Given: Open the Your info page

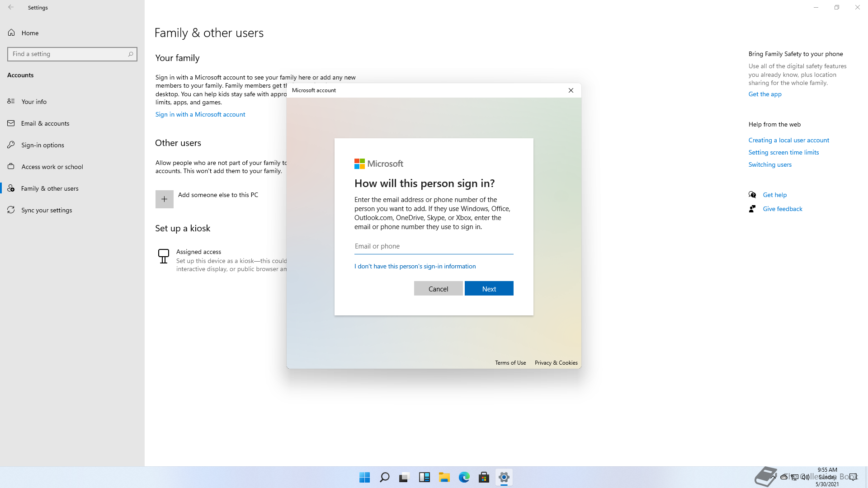Looking at the screenshot, I should point(34,102).
